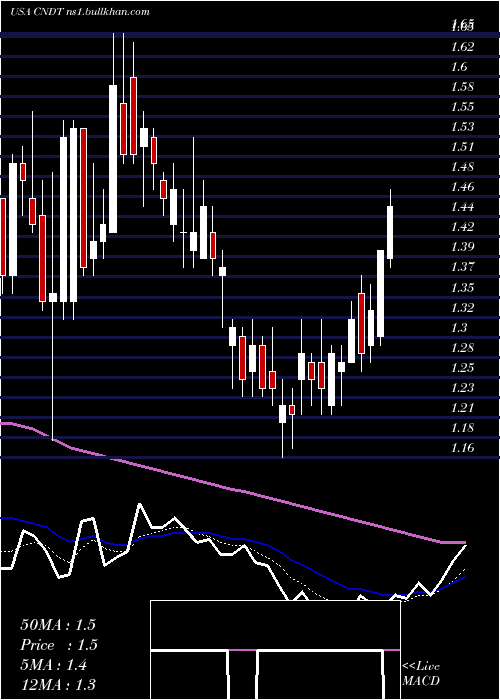Screen dimensions: 500x700
Task: Click the '<<Live MACD' label
Action: [421, 674]
